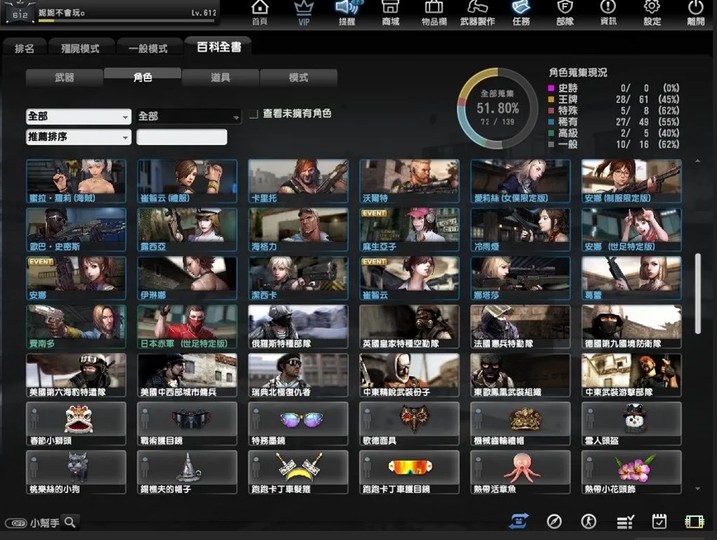Select the 麻生亞子 character card
This screenshot has width=717, height=540.
coord(409,230)
